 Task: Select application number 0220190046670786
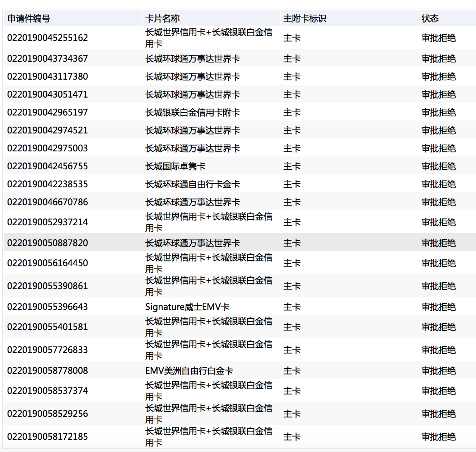(47, 202)
